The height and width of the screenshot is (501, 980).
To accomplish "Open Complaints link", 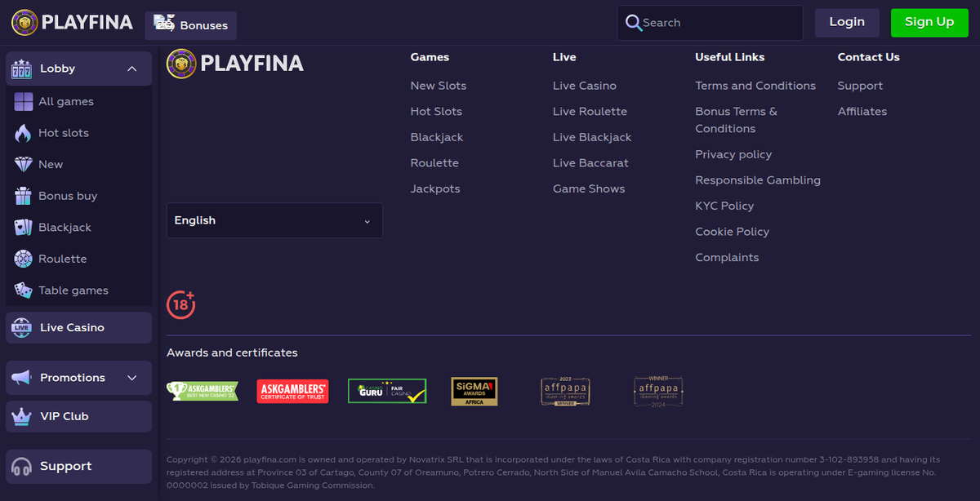I will click(727, 258).
